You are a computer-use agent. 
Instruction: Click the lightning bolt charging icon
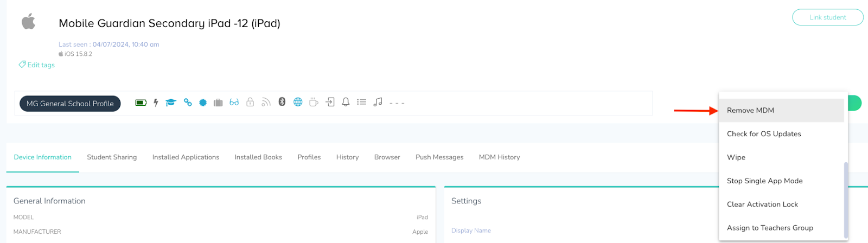point(156,103)
